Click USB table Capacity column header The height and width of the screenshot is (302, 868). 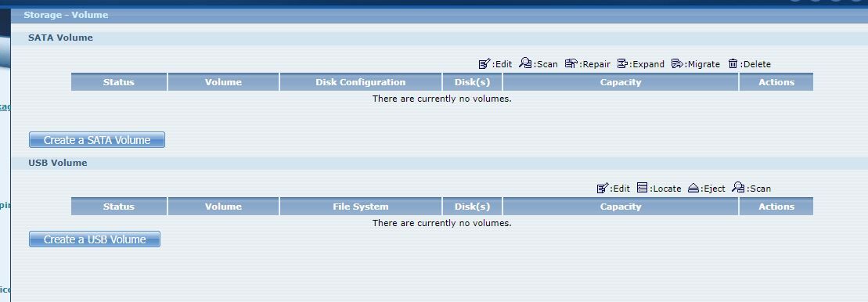pos(621,207)
